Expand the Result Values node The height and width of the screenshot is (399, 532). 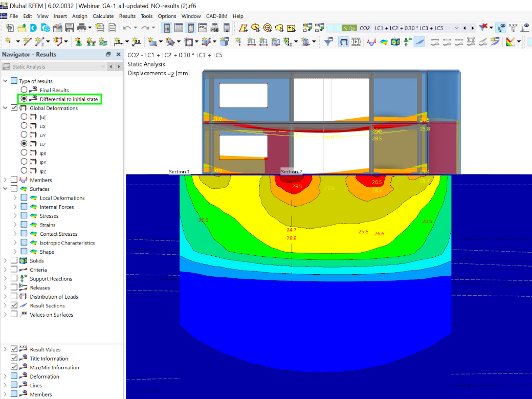(5, 349)
